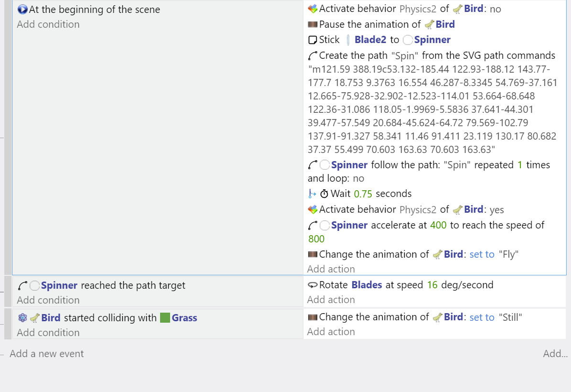The height and width of the screenshot is (392, 571).
Task: Add condition to the scene-beginning event
Action: coord(48,24)
